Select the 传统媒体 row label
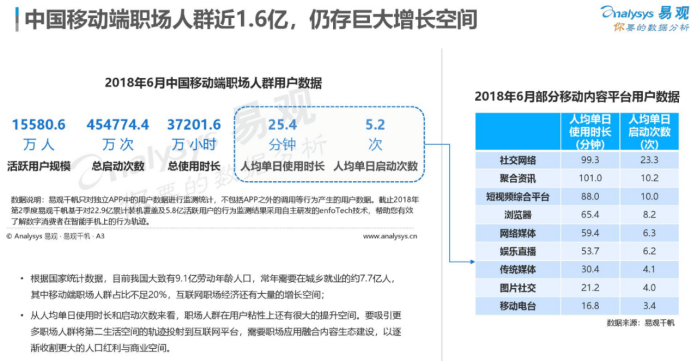This screenshot has height=362, width=692. tap(518, 270)
